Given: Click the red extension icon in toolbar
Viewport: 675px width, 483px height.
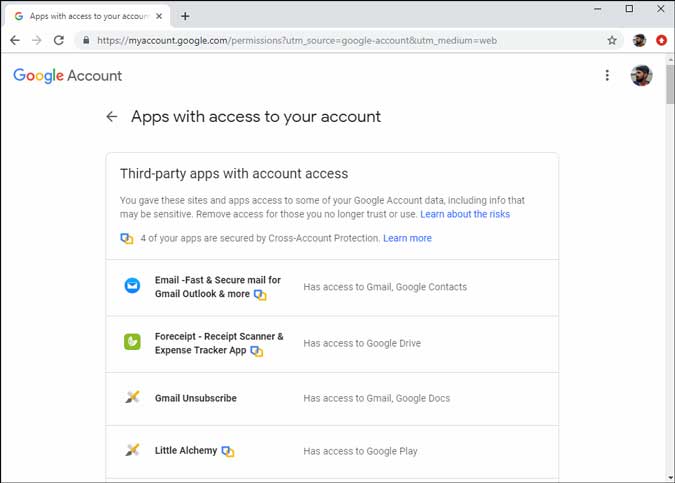Looking at the screenshot, I should click(662, 41).
